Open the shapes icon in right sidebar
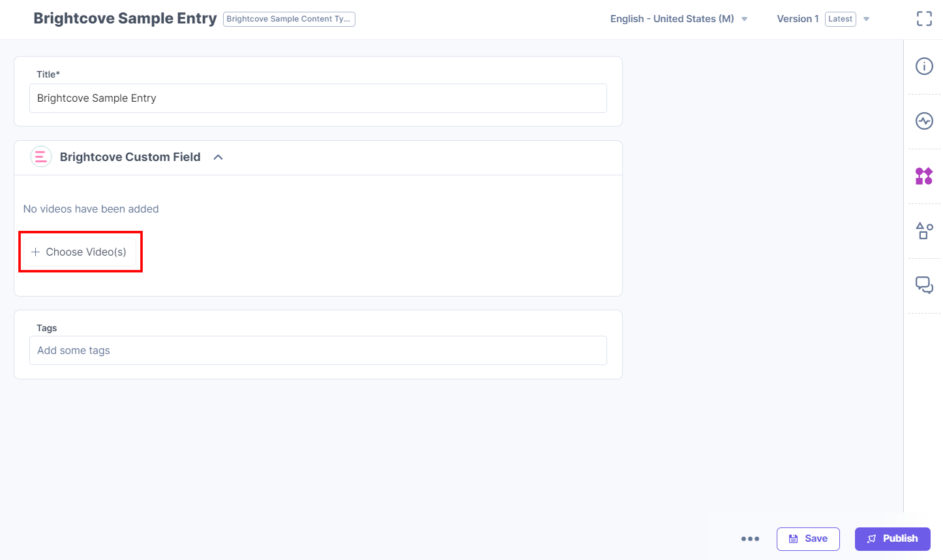Screen dimensions: 943x560 pyautogui.click(x=924, y=231)
